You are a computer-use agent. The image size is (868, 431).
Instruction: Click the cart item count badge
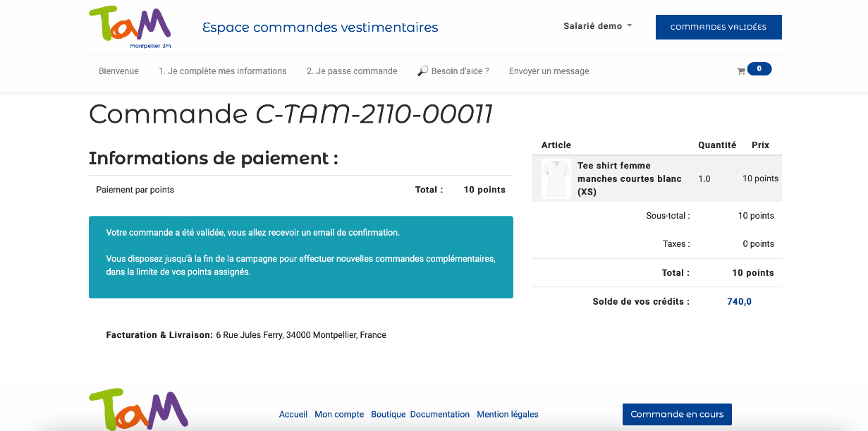[759, 69]
